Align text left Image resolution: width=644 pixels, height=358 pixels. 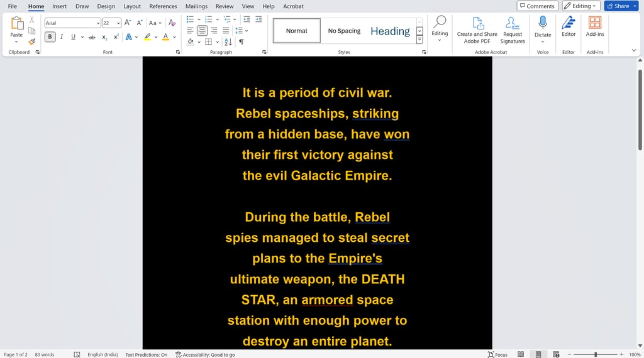click(190, 30)
